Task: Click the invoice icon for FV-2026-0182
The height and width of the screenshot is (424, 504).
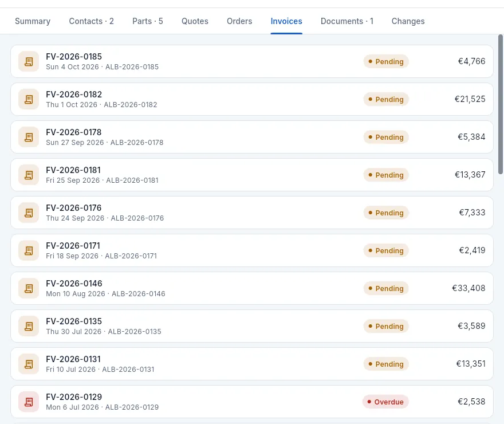Action: tap(29, 99)
